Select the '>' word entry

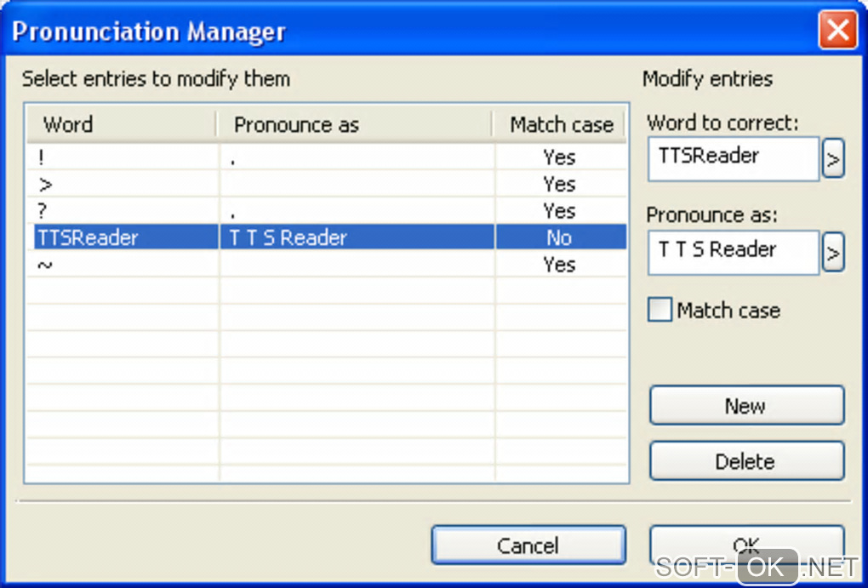(45, 185)
